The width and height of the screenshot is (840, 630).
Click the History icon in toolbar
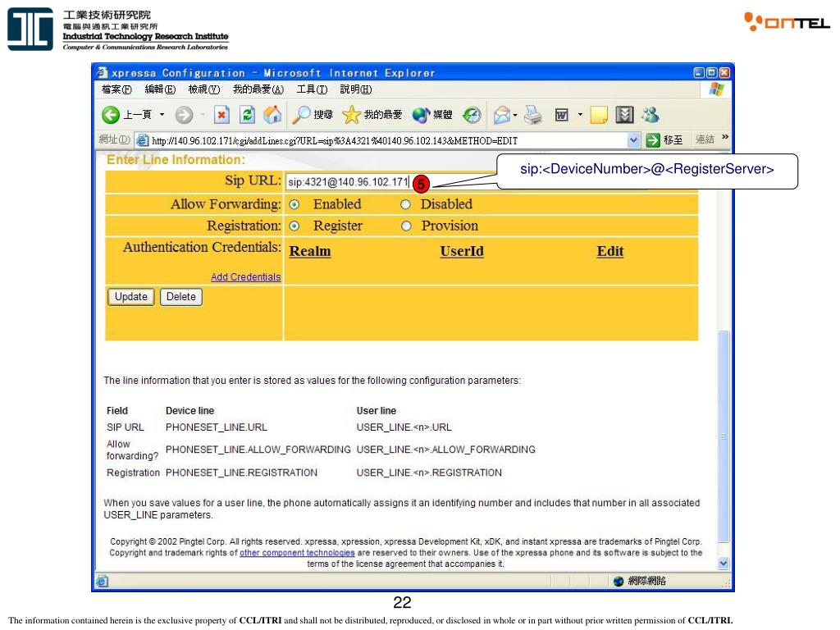472,115
